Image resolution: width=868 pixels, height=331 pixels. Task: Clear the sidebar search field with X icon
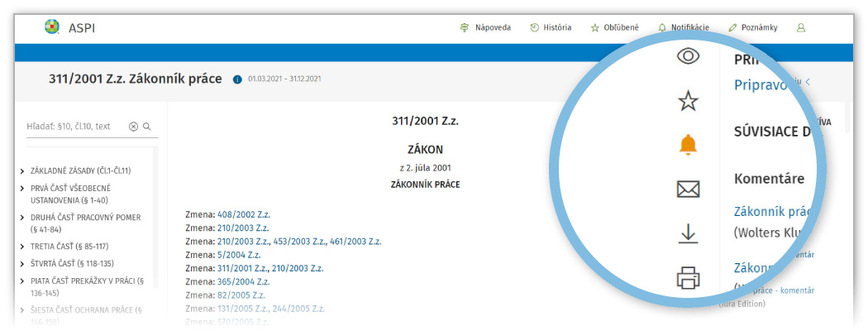pyautogui.click(x=133, y=127)
